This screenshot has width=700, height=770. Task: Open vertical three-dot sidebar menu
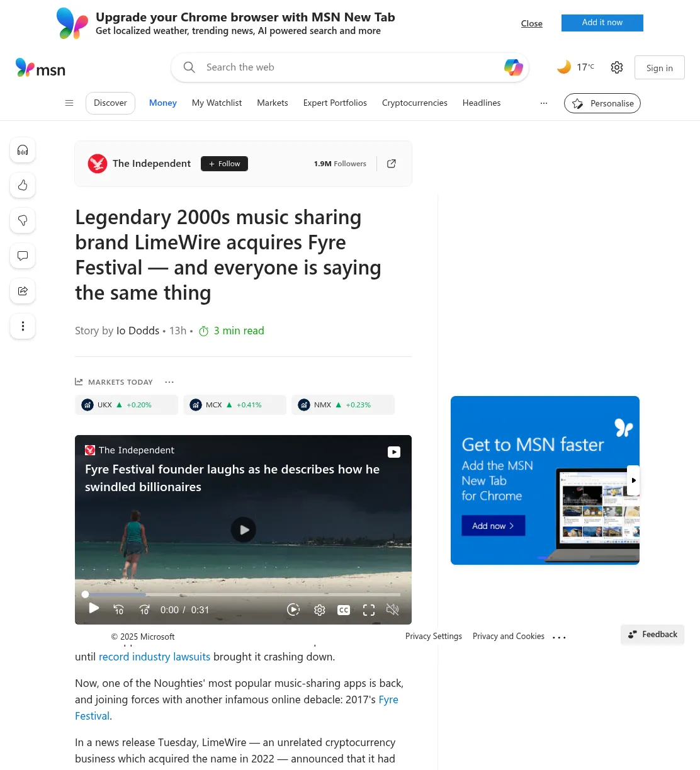23,326
